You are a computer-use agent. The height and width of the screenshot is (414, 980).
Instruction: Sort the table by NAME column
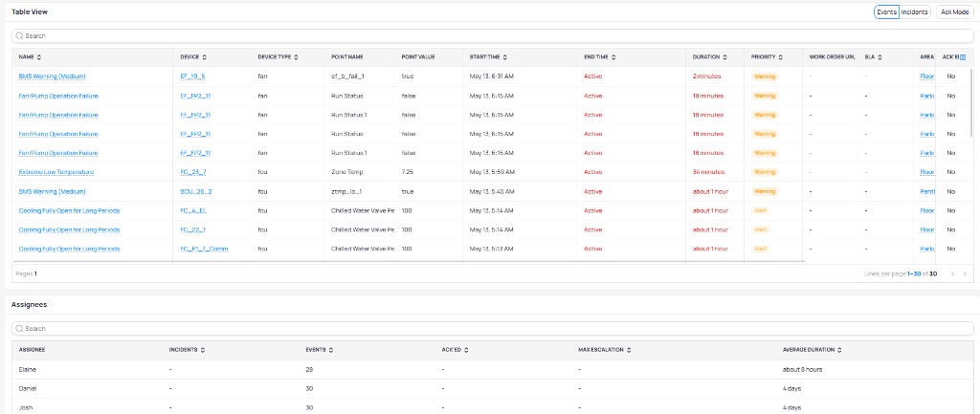[39, 56]
